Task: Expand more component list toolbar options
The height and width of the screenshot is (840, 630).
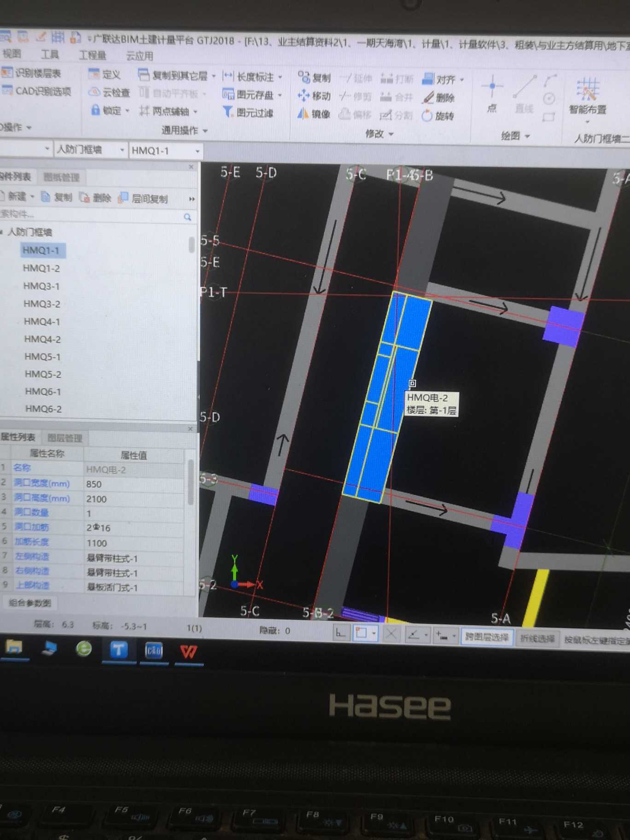Action: [192, 199]
